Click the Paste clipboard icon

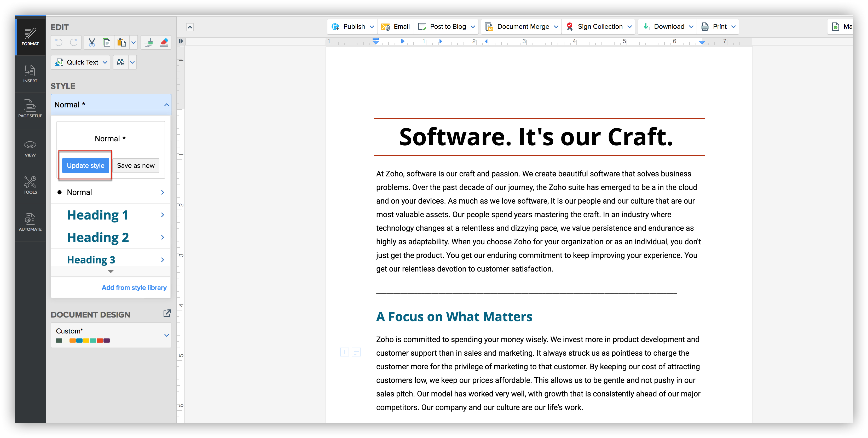tap(122, 42)
